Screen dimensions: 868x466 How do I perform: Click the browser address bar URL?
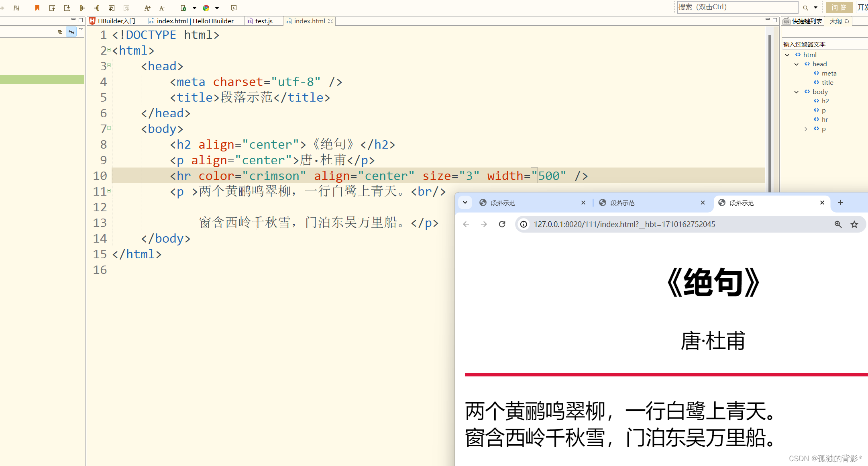624,224
